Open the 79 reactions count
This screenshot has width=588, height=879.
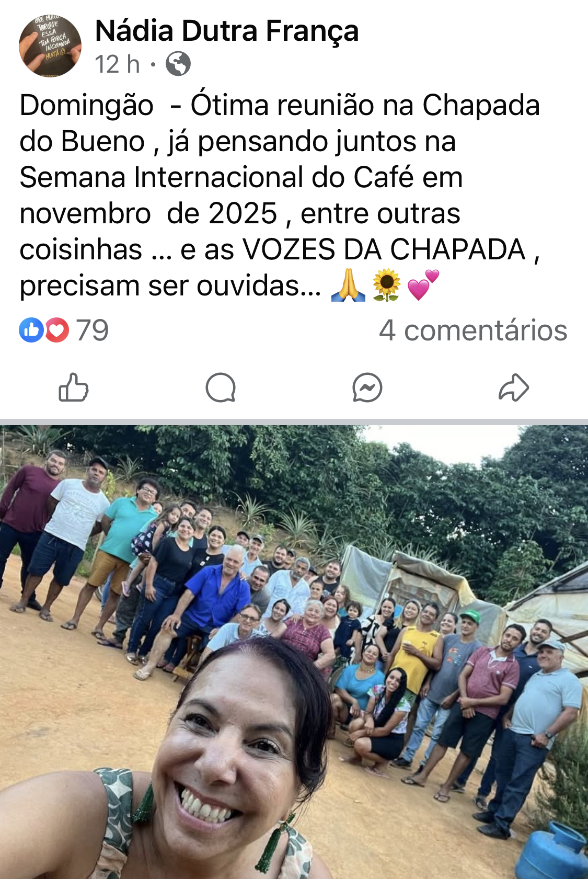[x=93, y=330]
